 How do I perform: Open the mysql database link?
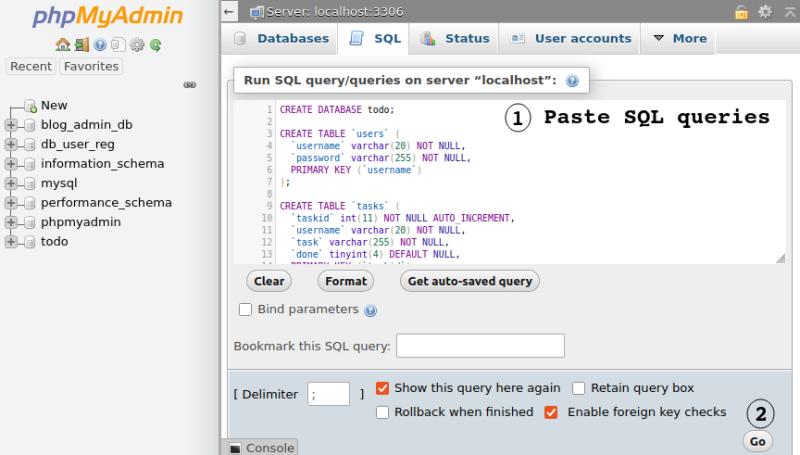pos(59,183)
